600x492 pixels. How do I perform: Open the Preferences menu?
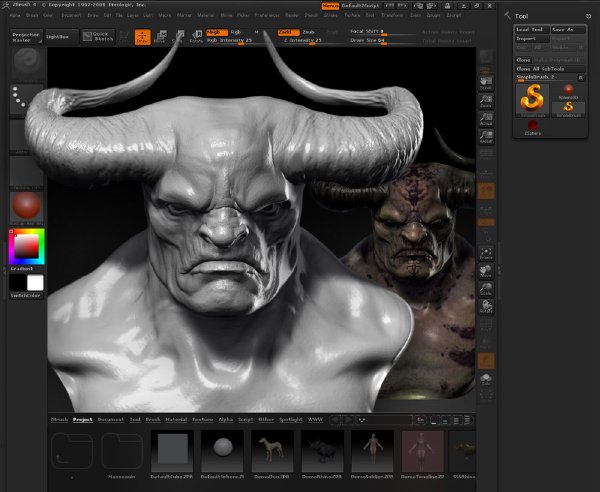tap(267, 15)
